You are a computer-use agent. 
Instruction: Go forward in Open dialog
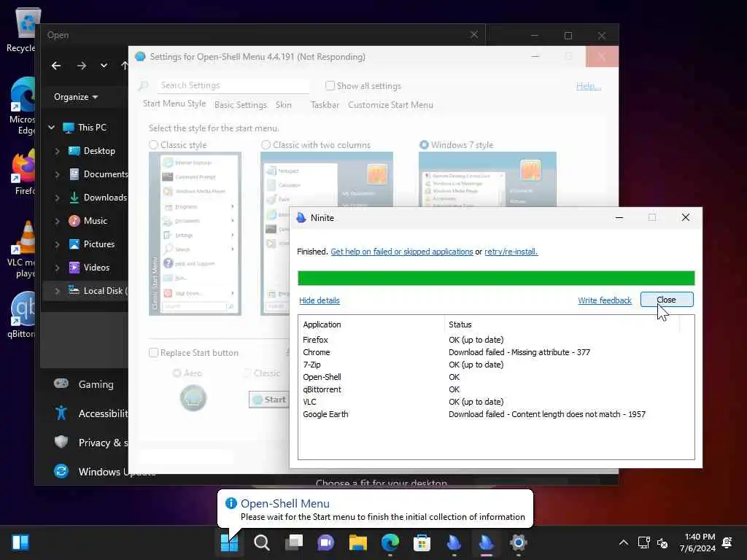(82, 66)
